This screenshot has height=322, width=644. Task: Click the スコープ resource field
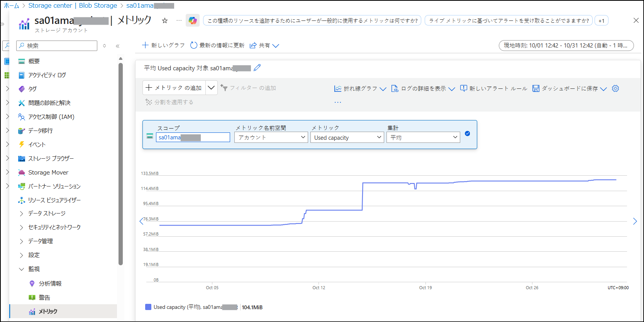pos(193,137)
